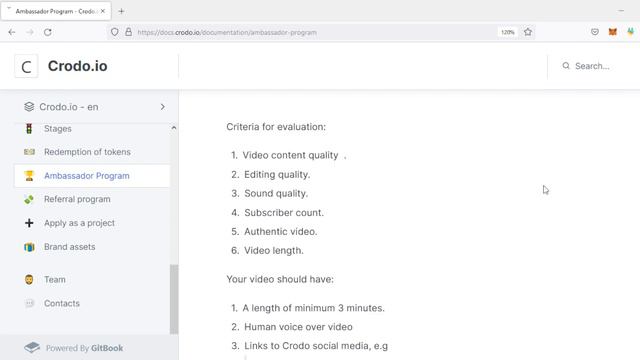Open Apply as a project page
640x360 pixels.
point(79,223)
